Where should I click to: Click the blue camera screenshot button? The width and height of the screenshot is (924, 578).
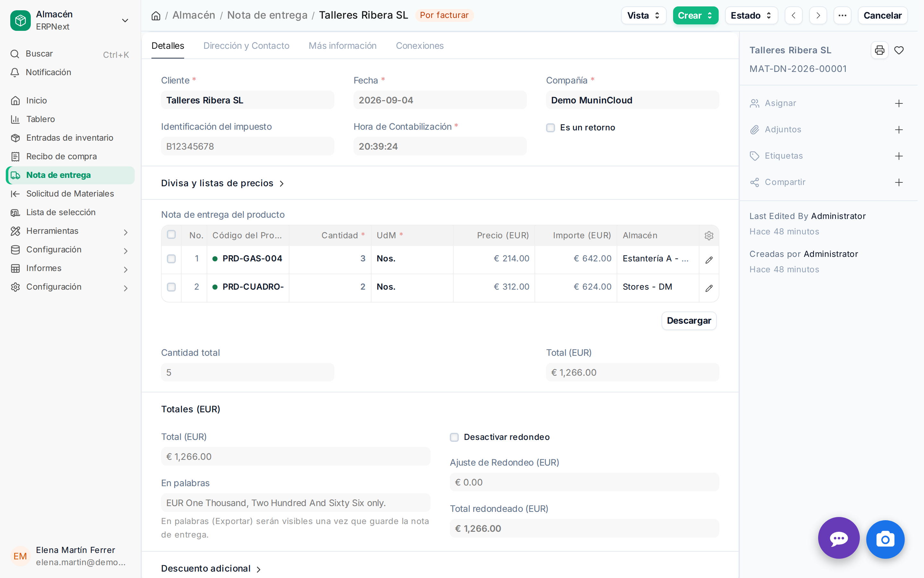885,539
